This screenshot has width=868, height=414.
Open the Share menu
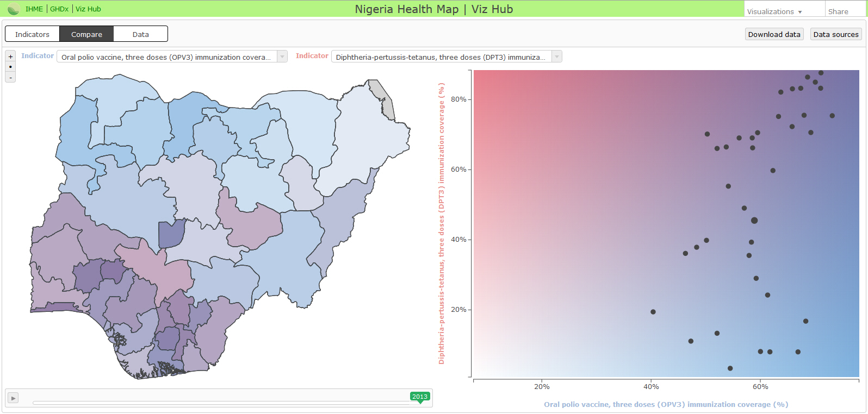click(838, 11)
